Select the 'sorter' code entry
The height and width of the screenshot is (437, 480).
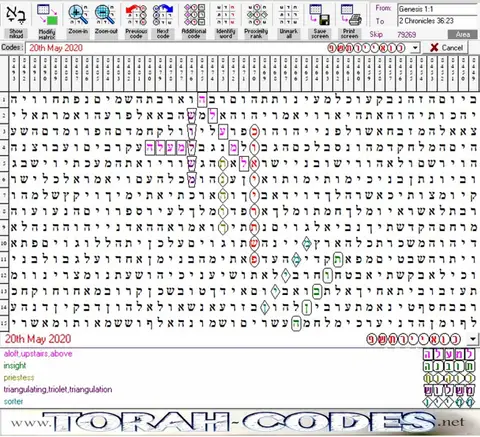point(13,402)
